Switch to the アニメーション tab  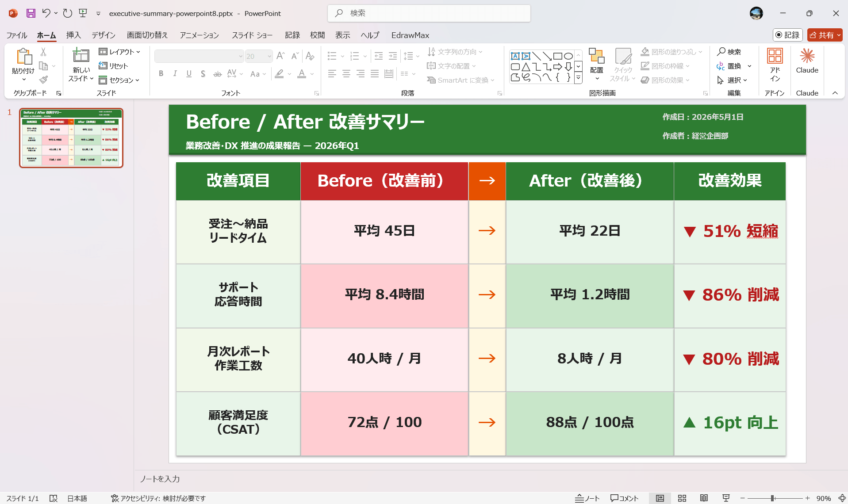click(x=200, y=35)
